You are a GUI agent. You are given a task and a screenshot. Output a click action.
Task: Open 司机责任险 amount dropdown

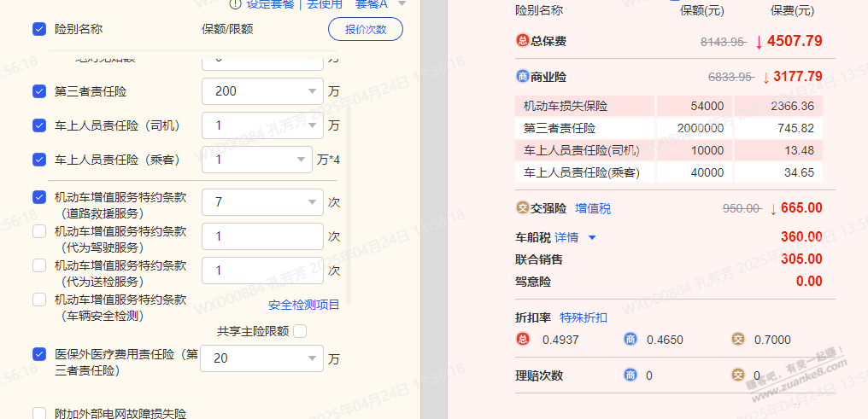pyautogui.click(x=262, y=126)
